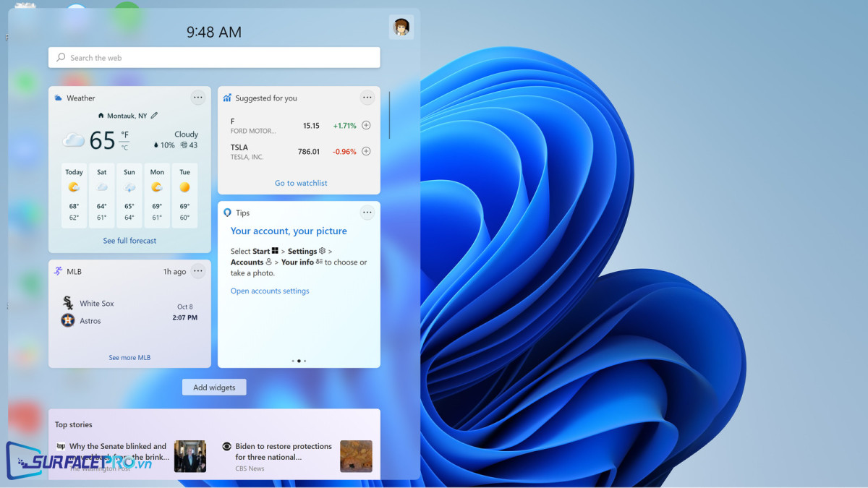Go to watchlist link
868x488 pixels.
tap(301, 183)
